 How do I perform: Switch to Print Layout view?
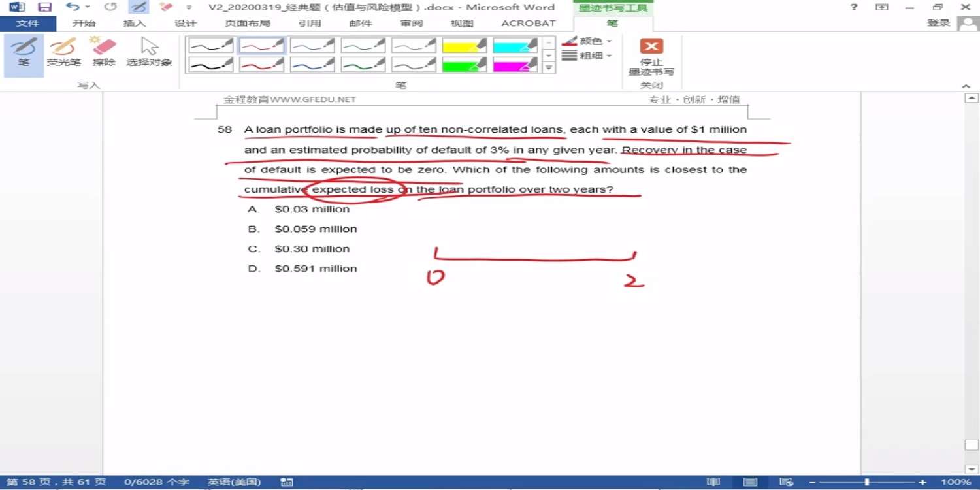(751, 482)
